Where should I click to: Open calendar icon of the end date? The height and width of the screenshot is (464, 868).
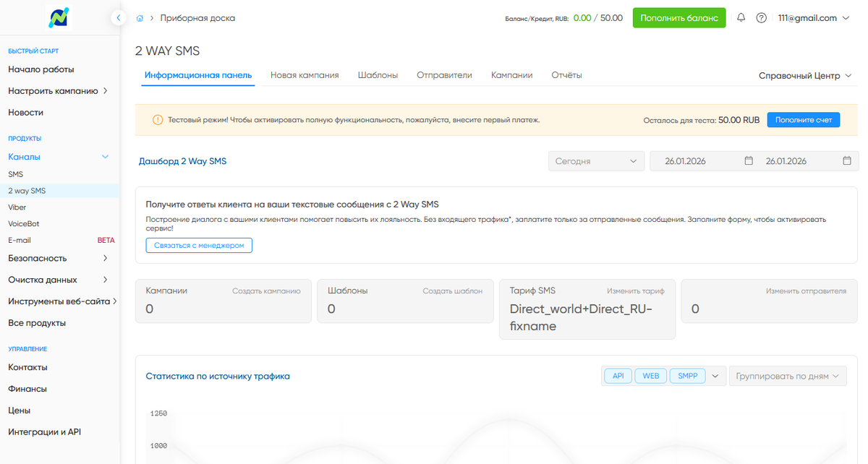[x=847, y=161]
